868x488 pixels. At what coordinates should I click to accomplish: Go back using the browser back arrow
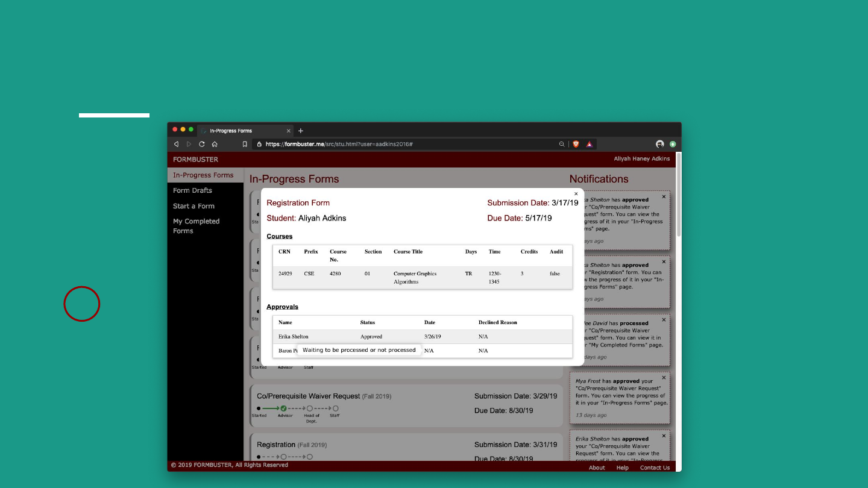point(176,144)
